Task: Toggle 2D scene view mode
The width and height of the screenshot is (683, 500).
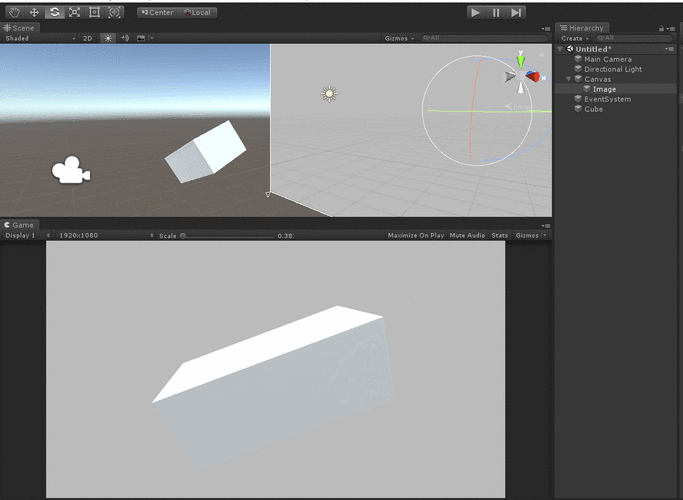Action: tap(88, 38)
